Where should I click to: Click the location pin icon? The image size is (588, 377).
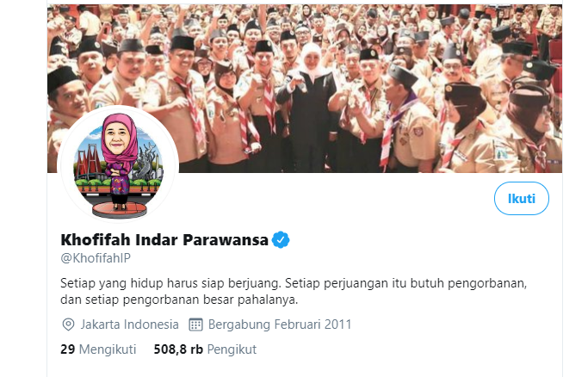[x=68, y=324]
